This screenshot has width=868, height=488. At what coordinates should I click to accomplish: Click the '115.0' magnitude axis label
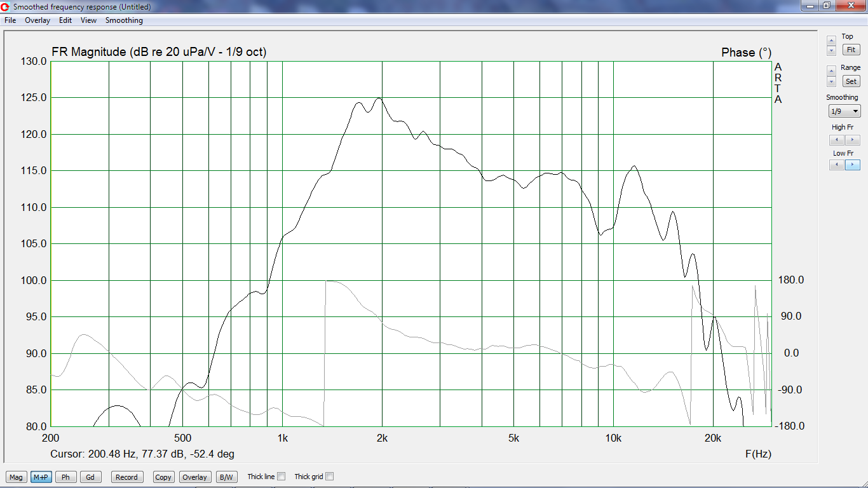pyautogui.click(x=34, y=171)
